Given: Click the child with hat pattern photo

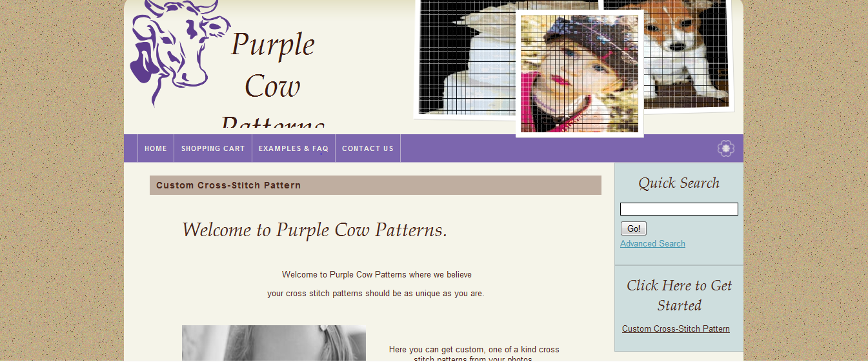Looking at the screenshot, I should 580,74.
